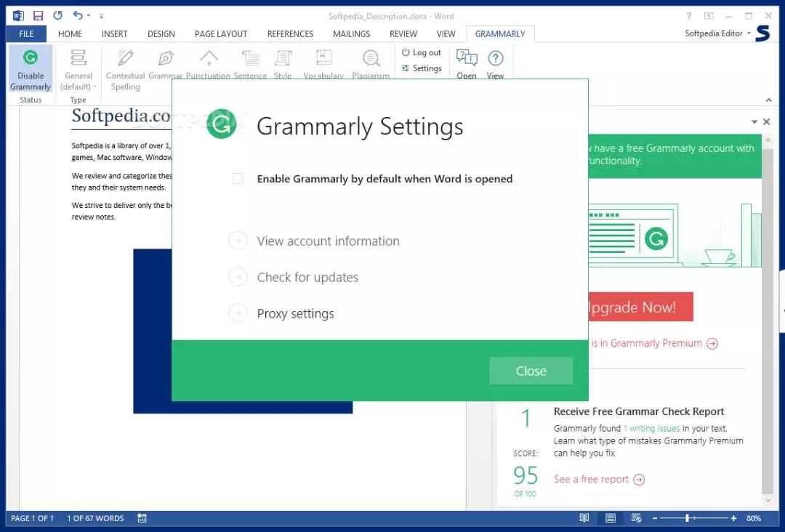
Task: Click the Undo arrow icon
Action: tap(78, 15)
